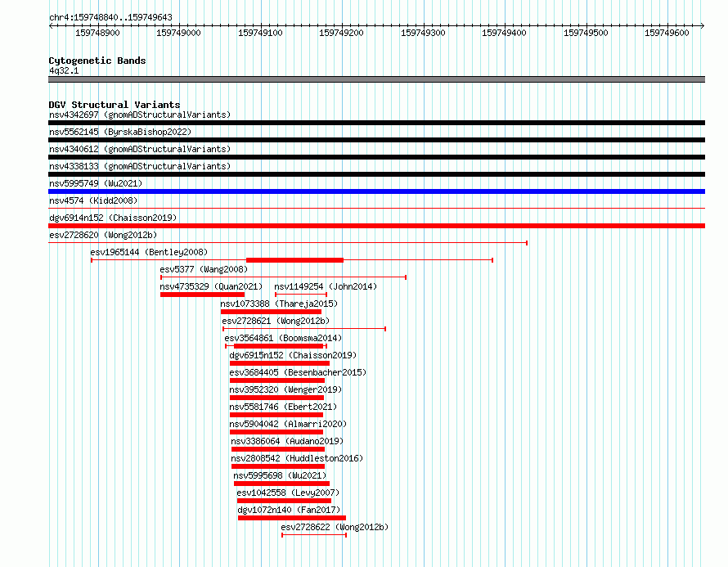
Task: Click ruler position 159749400
Action: pyautogui.click(x=504, y=33)
